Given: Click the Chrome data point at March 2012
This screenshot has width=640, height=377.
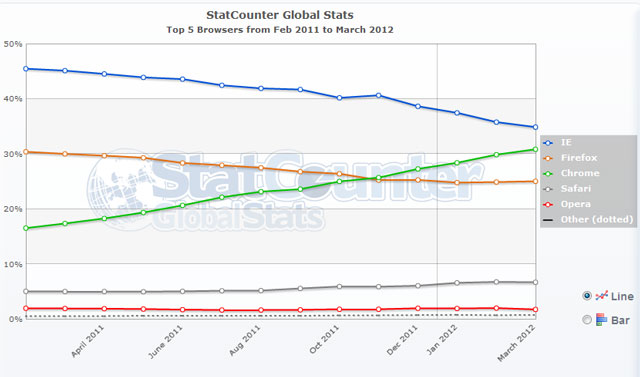Looking at the screenshot, I should 535,149.
